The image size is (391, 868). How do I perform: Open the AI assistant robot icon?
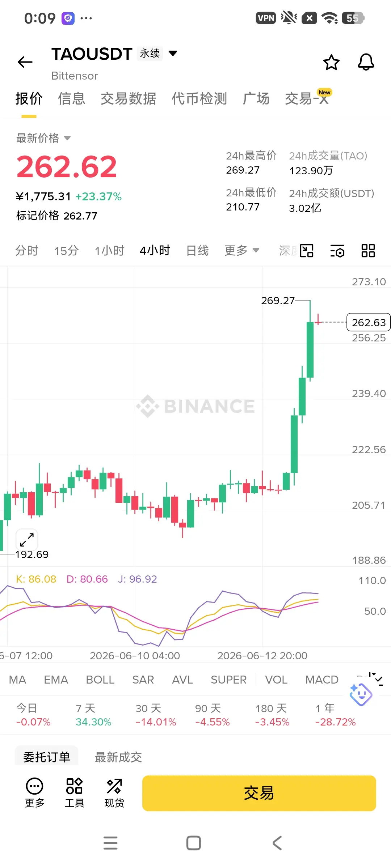point(361,694)
